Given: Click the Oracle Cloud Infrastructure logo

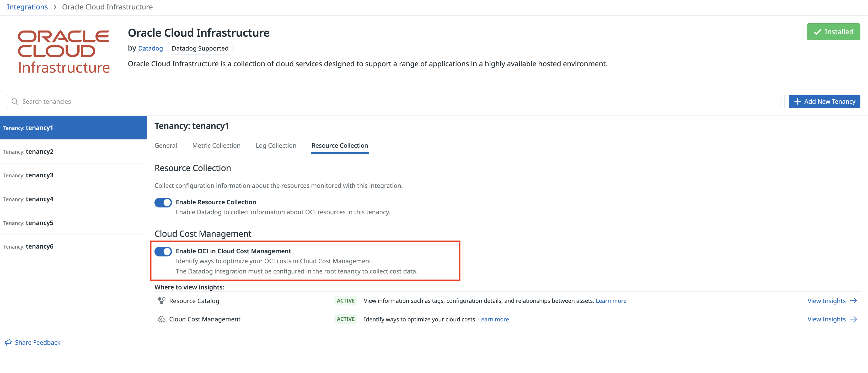Looking at the screenshot, I should click(x=64, y=52).
